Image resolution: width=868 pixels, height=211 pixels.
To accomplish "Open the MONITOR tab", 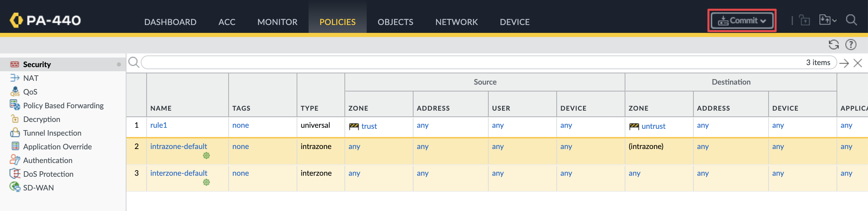I will [277, 22].
